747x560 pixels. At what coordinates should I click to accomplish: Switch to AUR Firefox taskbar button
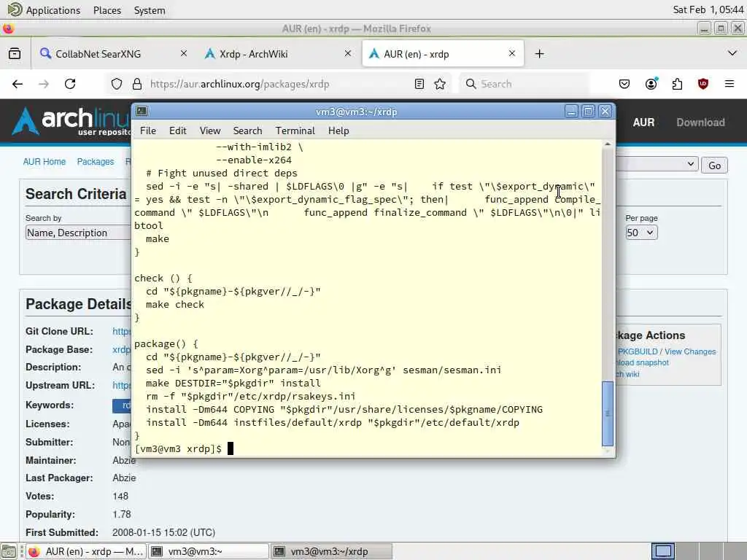[x=86, y=551]
